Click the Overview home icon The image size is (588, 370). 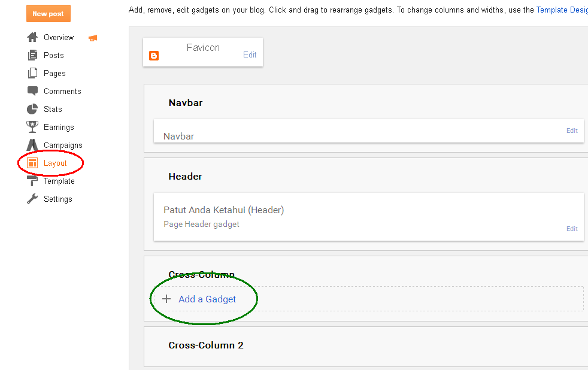[32, 37]
